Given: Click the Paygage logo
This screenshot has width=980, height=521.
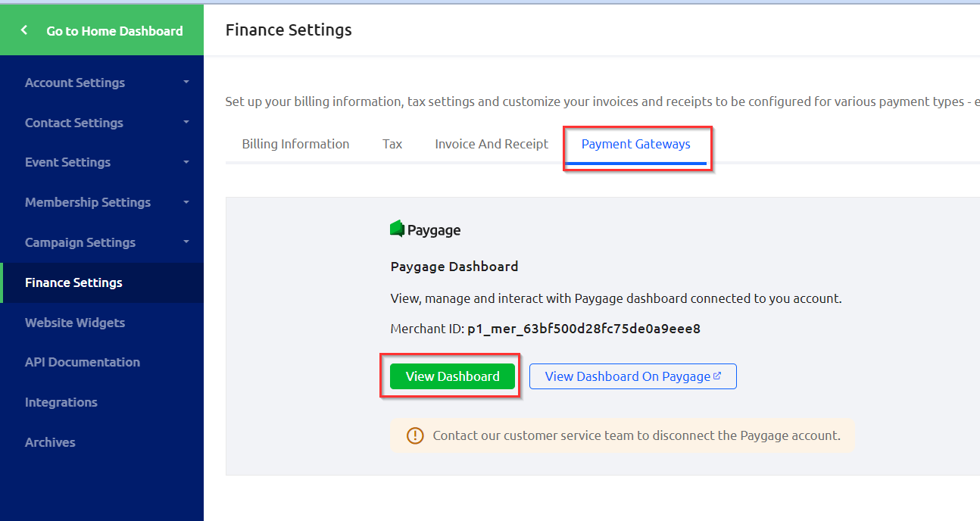Looking at the screenshot, I should point(426,229).
